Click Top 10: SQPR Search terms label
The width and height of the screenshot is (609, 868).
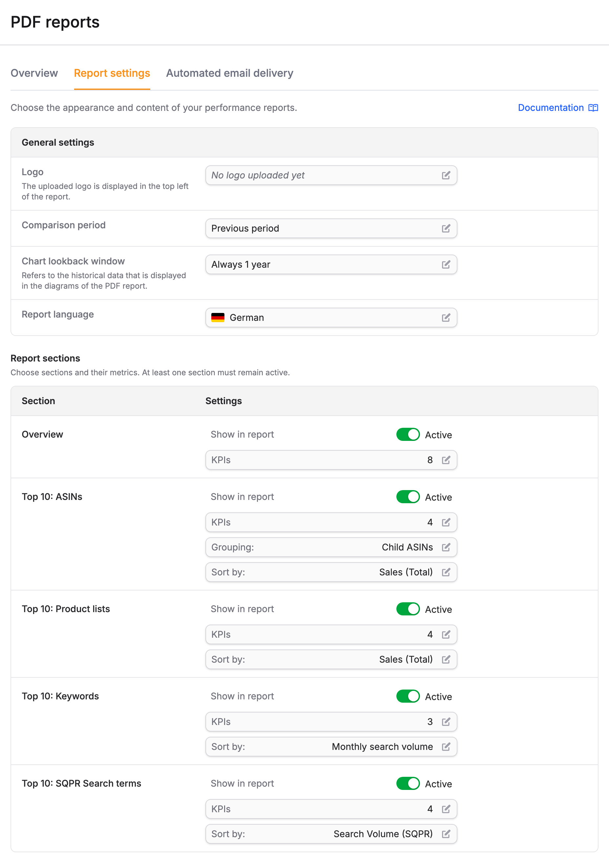tap(81, 784)
